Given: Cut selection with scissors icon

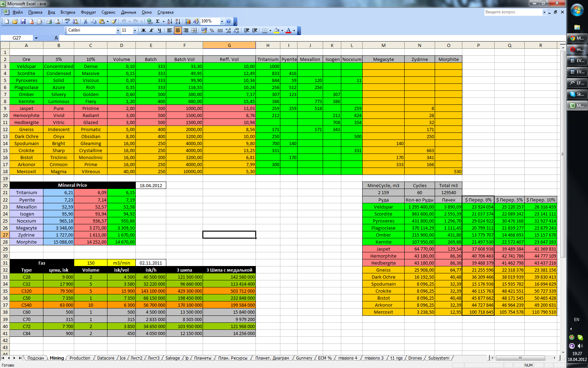Looking at the screenshot, I should tap(85, 21).
